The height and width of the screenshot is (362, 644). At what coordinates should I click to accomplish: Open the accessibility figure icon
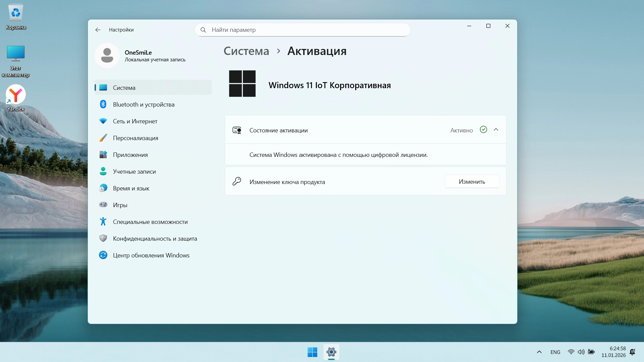pyautogui.click(x=103, y=222)
